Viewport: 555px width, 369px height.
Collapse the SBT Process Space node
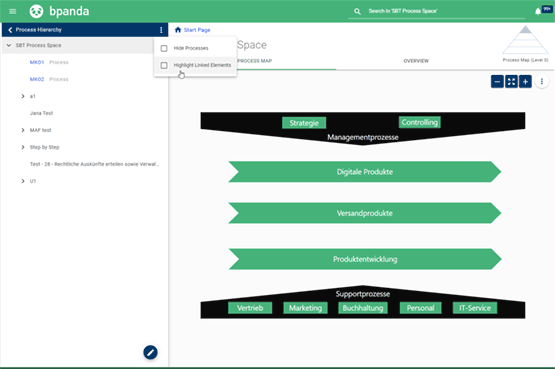point(9,45)
